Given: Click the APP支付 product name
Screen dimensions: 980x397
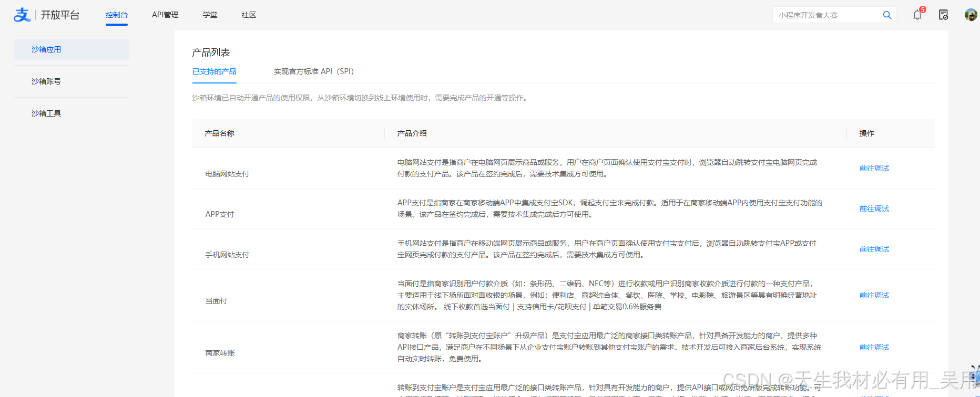Looking at the screenshot, I should tap(220, 214).
